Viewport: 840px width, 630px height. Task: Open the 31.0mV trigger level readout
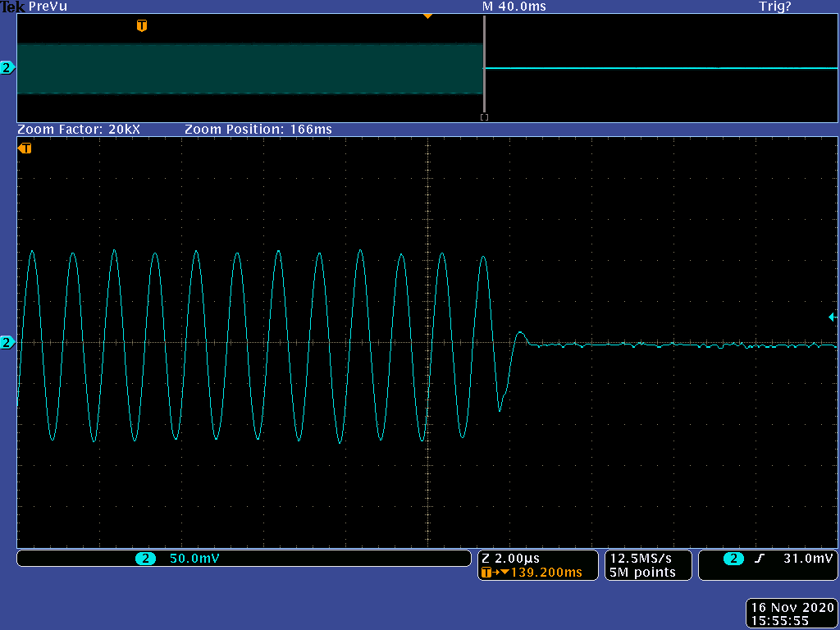pos(808,559)
